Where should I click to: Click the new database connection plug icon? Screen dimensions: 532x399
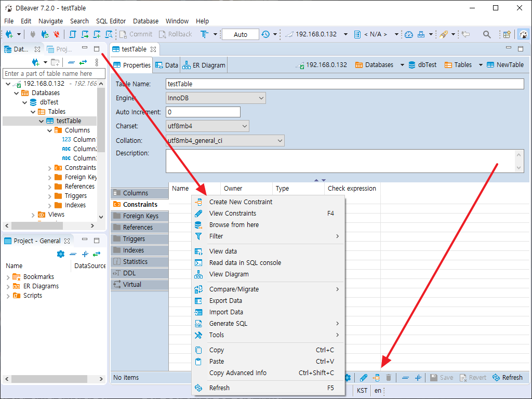pyautogui.click(x=9, y=34)
